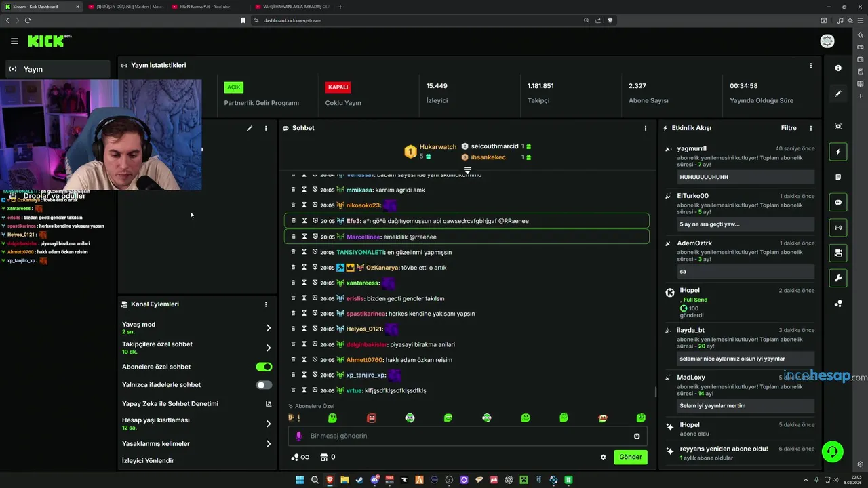The width and height of the screenshot is (868, 488).
Task: Click the channel points infinity icon
Action: tap(300, 457)
